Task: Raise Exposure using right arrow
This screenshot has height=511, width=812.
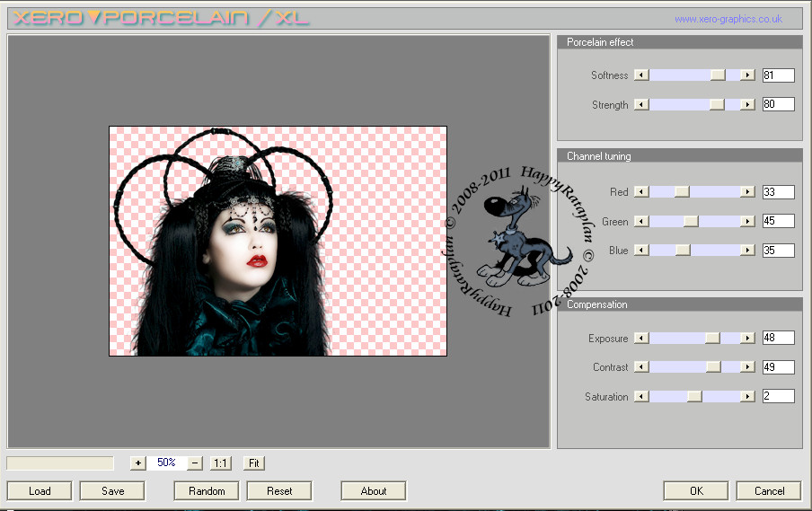Action: (747, 338)
